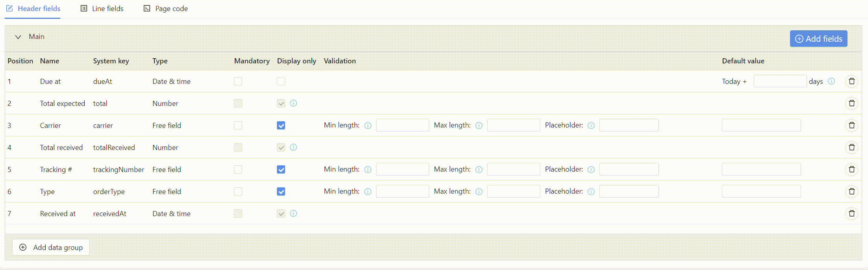This screenshot has width=868, height=270.
Task: Collapse the Main group section
Action: (18, 37)
